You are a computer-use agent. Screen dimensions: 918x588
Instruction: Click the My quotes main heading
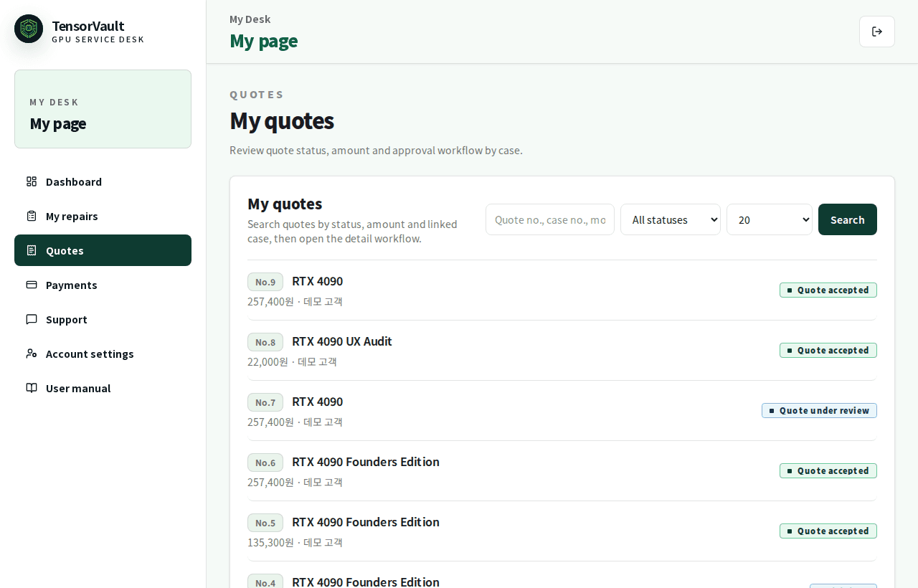pos(282,120)
